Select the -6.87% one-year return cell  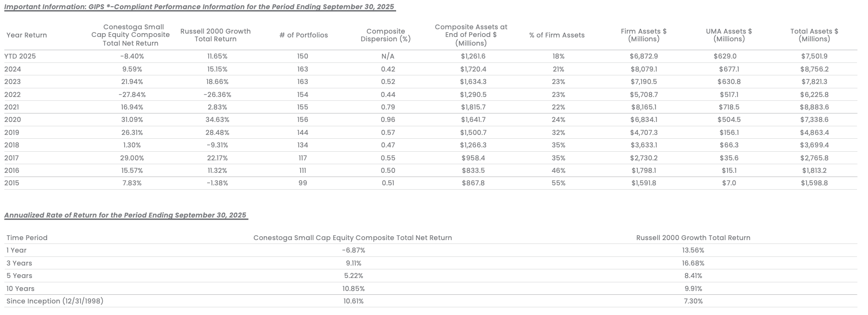click(353, 250)
